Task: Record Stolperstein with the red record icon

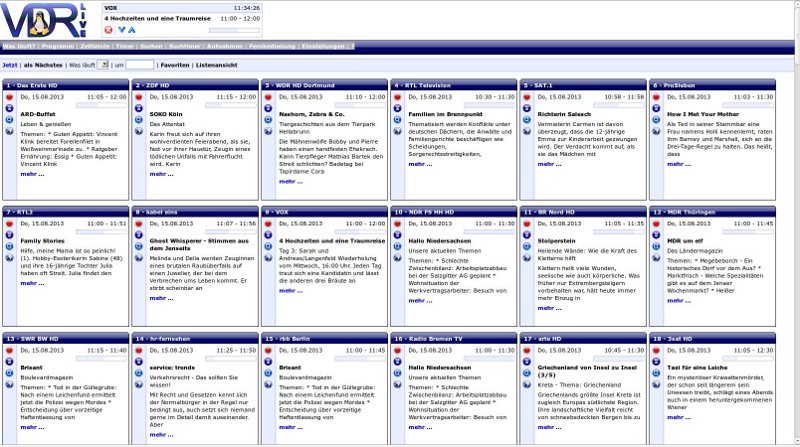Action: pos(527,224)
